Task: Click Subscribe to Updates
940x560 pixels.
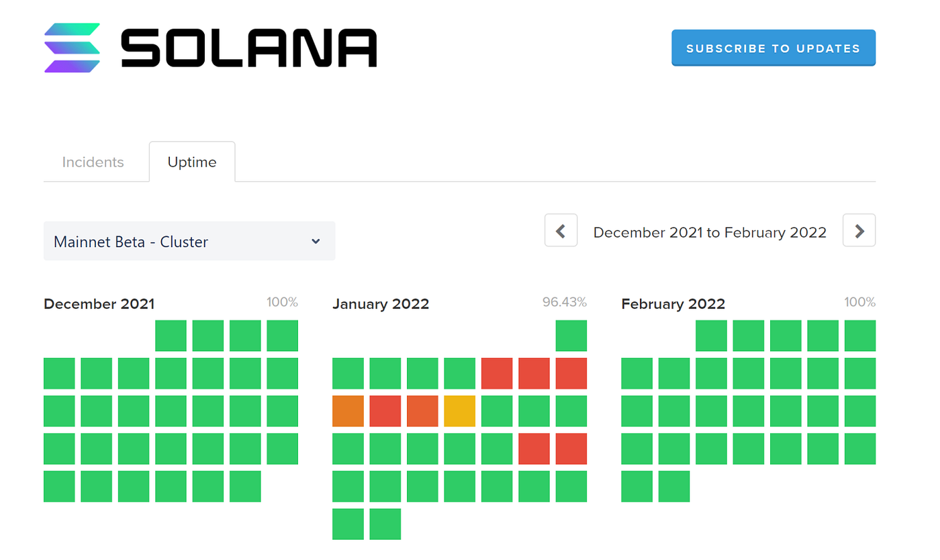Action: (x=773, y=48)
